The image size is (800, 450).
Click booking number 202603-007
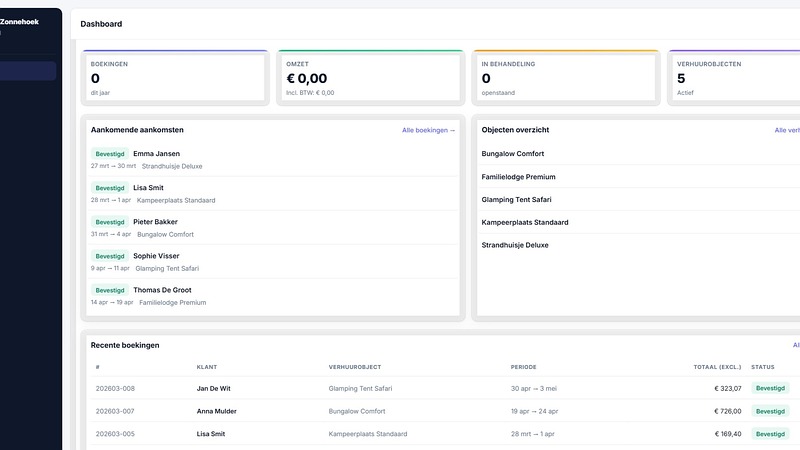(115, 411)
